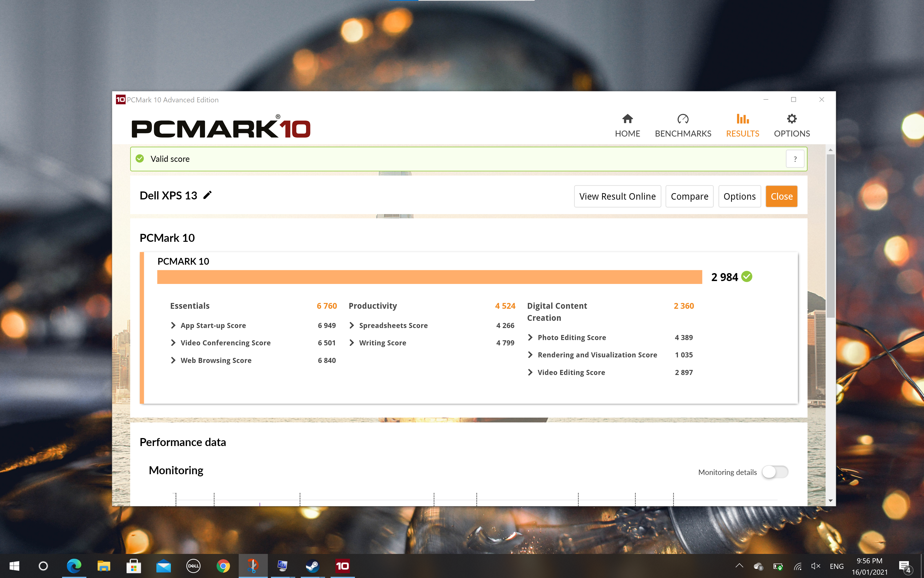This screenshot has height=578, width=924.
Task: Open Mail app from taskbar
Action: tap(163, 566)
